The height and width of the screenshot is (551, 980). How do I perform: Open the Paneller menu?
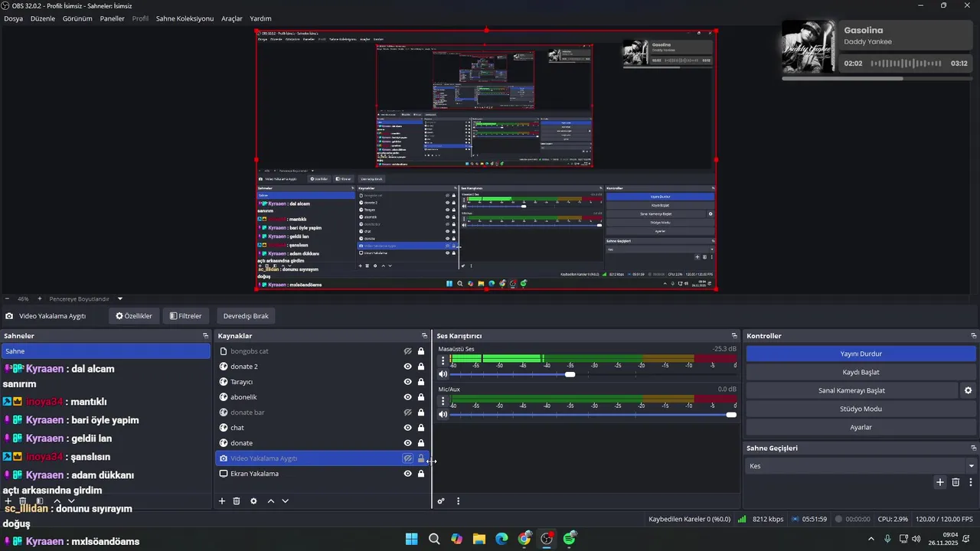(113, 18)
